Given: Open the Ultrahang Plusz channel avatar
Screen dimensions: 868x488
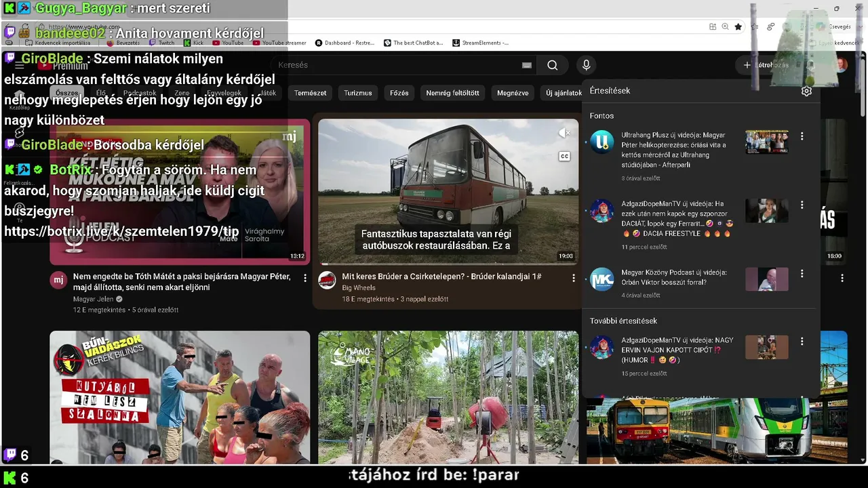Looking at the screenshot, I should [x=601, y=142].
